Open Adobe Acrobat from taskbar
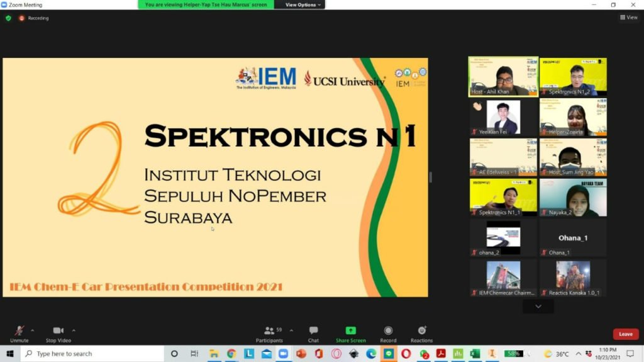The image size is (644, 362). point(441,354)
